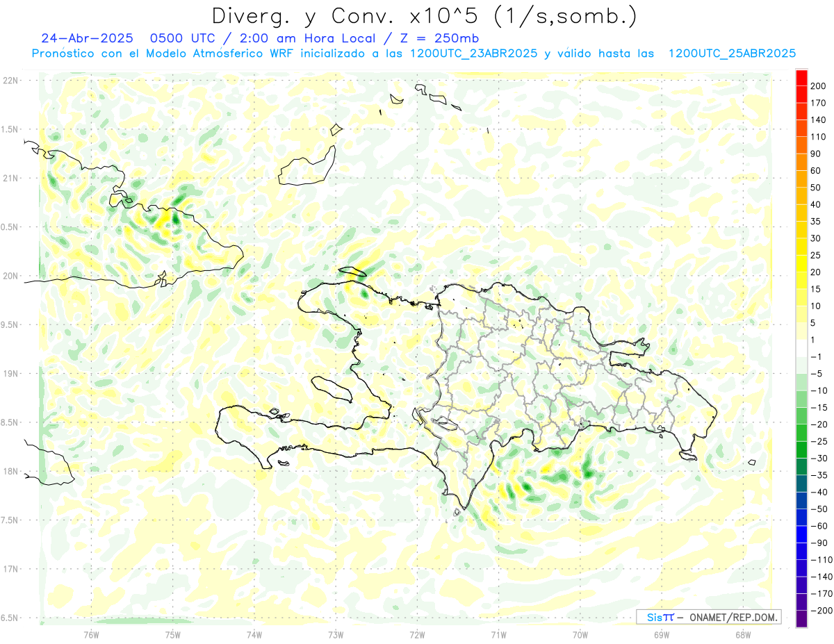Click the 'ONAMET/REP.DOM.' credit label
This screenshot has height=644, width=834.
[733, 617]
